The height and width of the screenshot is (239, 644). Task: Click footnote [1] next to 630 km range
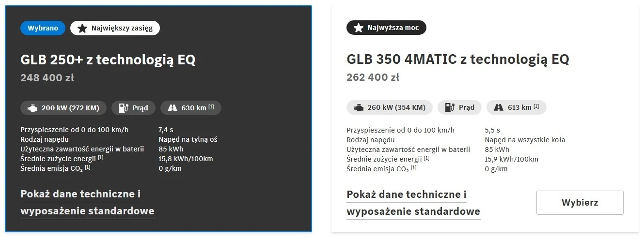(x=211, y=106)
